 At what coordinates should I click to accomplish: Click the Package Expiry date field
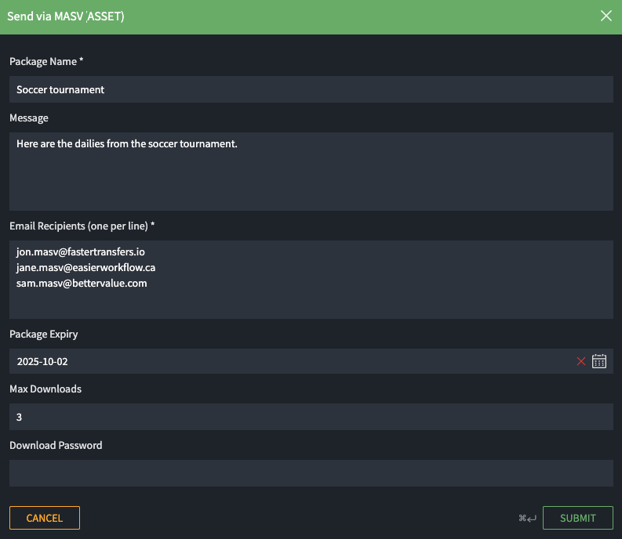pos(290,361)
